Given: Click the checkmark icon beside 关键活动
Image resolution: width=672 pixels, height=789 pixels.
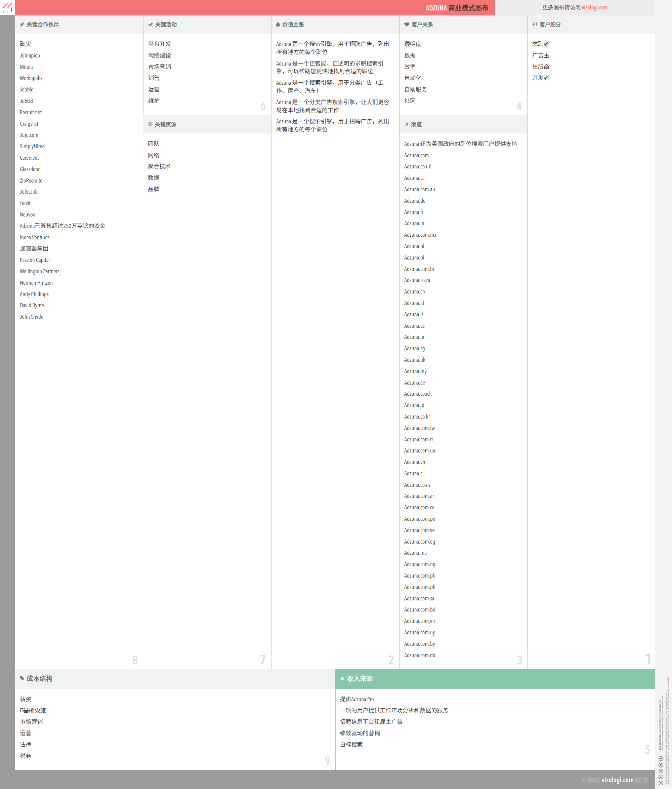Looking at the screenshot, I should tap(150, 24).
